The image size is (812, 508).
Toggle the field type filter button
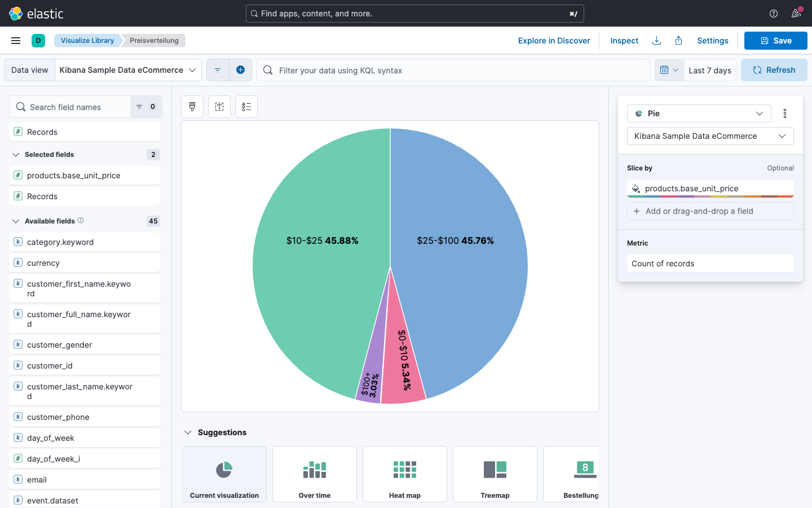146,107
